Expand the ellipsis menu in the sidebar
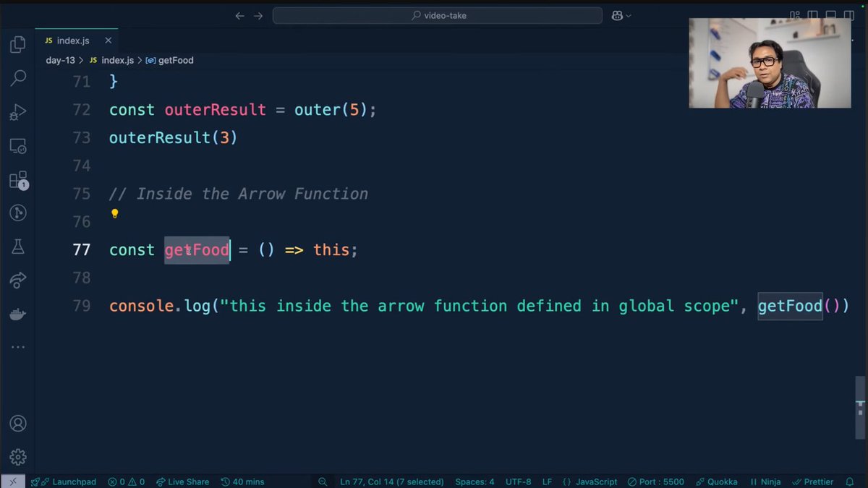This screenshot has width=868, height=488. pos(17,347)
